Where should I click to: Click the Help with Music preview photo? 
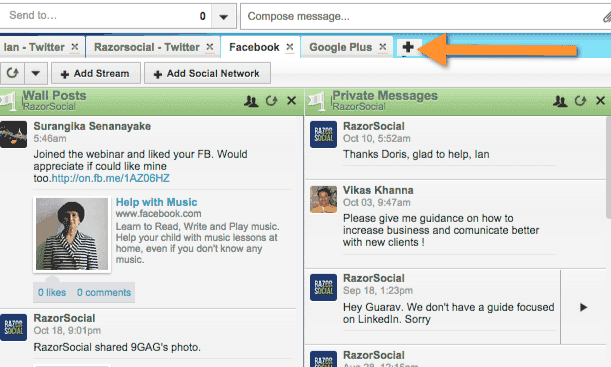[x=72, y=234]
